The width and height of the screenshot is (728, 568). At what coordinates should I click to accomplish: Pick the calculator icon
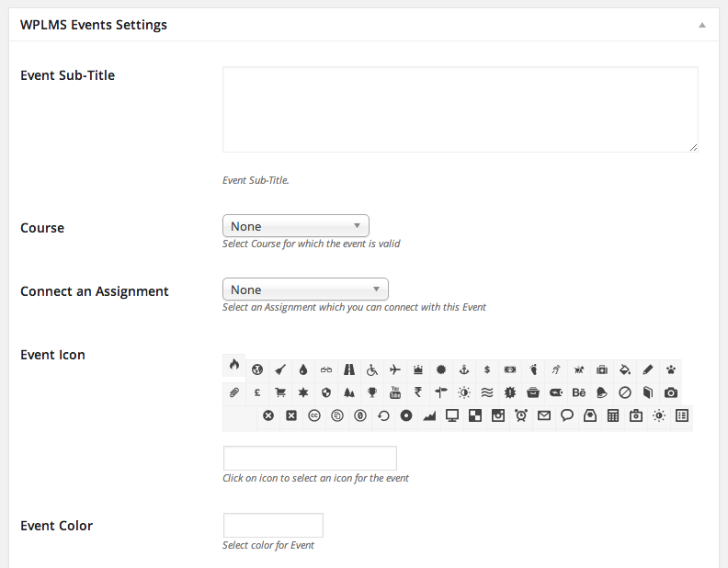[613, 415]
